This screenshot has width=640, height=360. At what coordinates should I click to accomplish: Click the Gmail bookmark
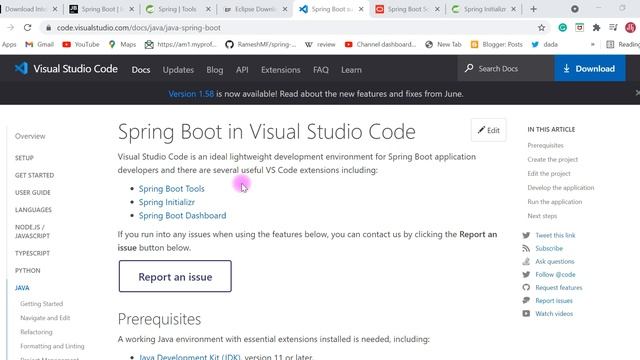(x=40, y=44)
